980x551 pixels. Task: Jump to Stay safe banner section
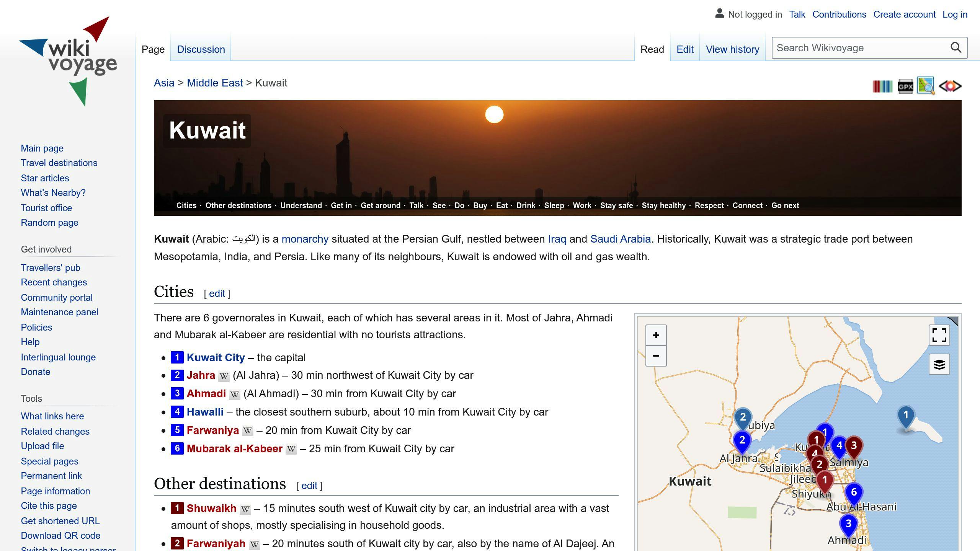tap(616, 205)
